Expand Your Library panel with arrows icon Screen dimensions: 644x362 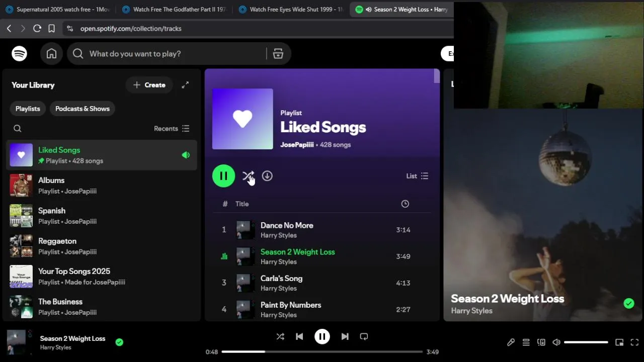185,85
